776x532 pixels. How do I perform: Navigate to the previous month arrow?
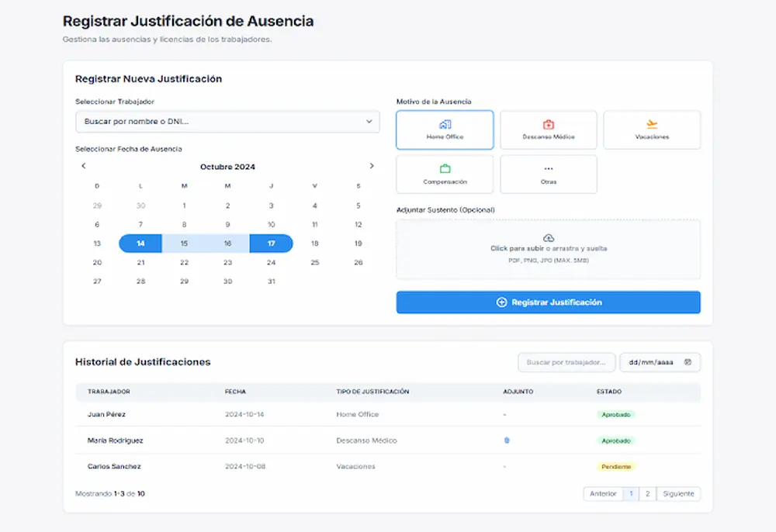click(x=84, y=165)
